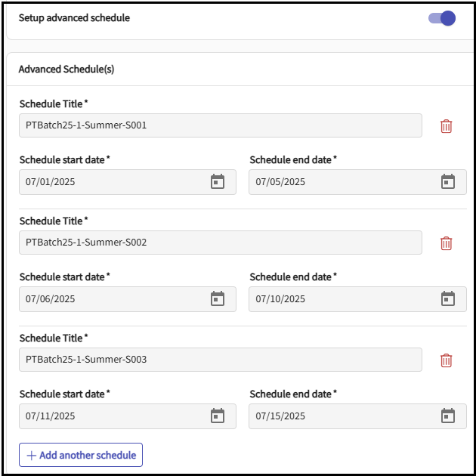Open calendar for end date 07/05/2025
Image resolution: width=476 pixels, height=476 pixels.
tap(448, 182)
